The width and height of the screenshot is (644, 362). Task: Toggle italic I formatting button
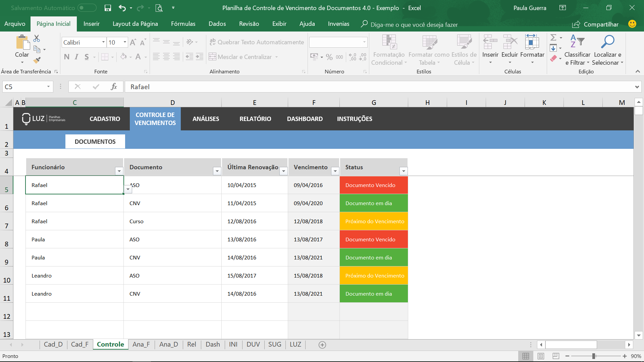pos(76,57)
